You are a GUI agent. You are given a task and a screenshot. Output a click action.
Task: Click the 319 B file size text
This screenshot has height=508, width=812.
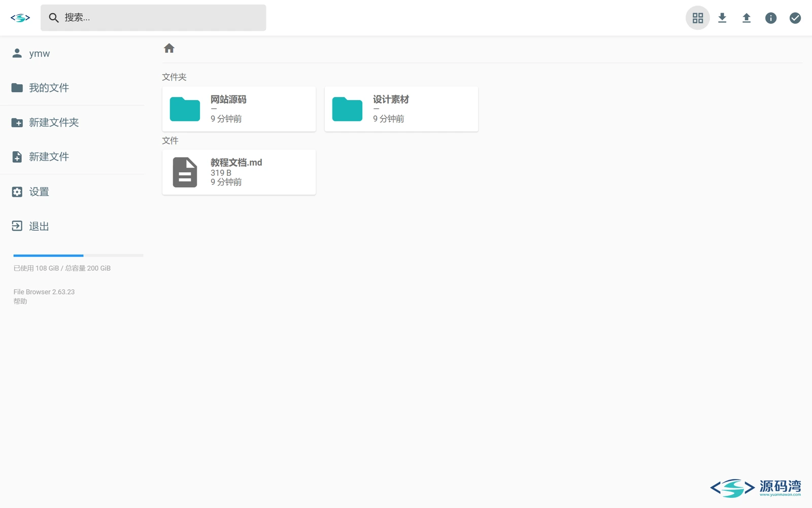pyautogui.click(x=221, y=173)
